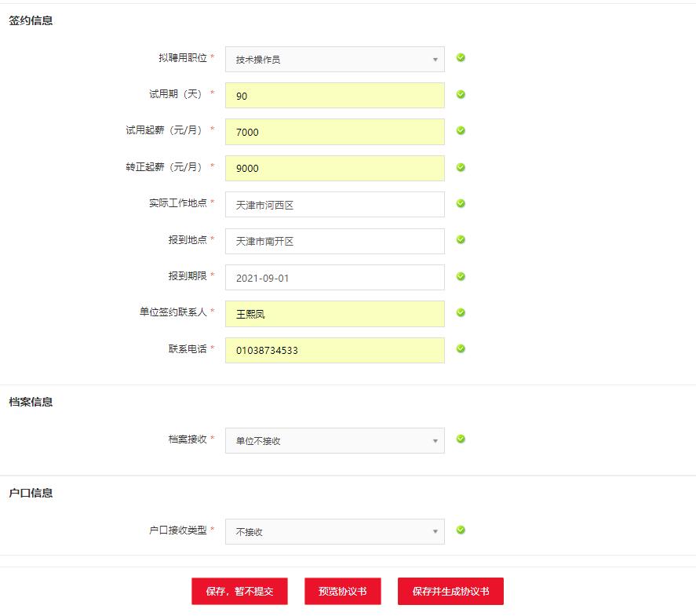Screen dimensions: 696x616
Task: Click green checkmark beside 试用期 field
Action: pyautogui.click(x=461, y=94)
